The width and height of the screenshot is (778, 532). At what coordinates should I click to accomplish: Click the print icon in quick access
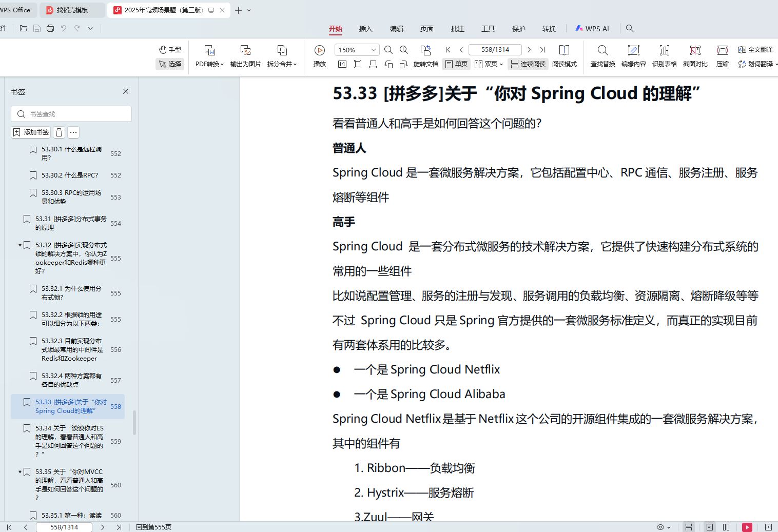tap(50, 29)
